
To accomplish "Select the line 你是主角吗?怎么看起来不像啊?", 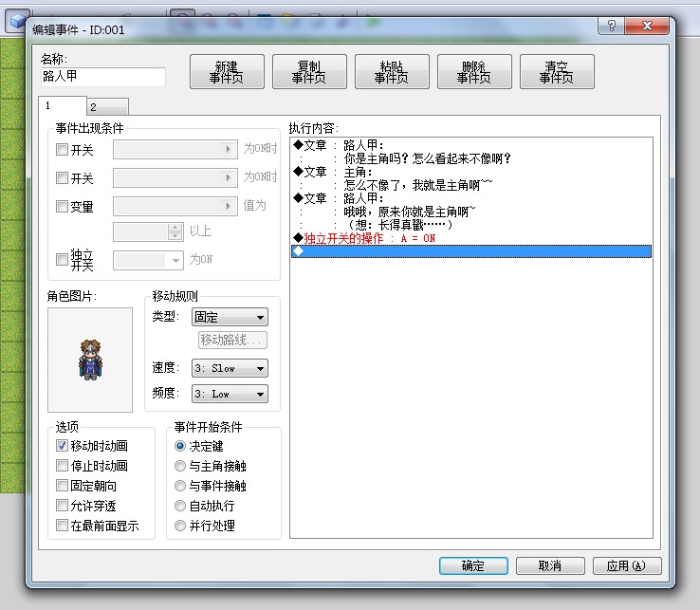I will click(x=471, y=158).
